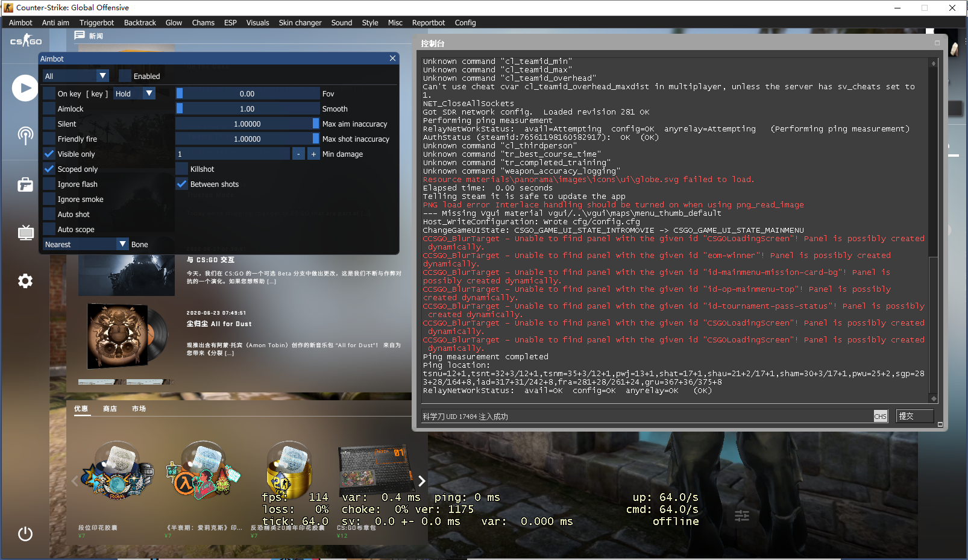Switch to the 商店 store tab
This screenshot has height=560, width=968.
click(x=110, y=409)
